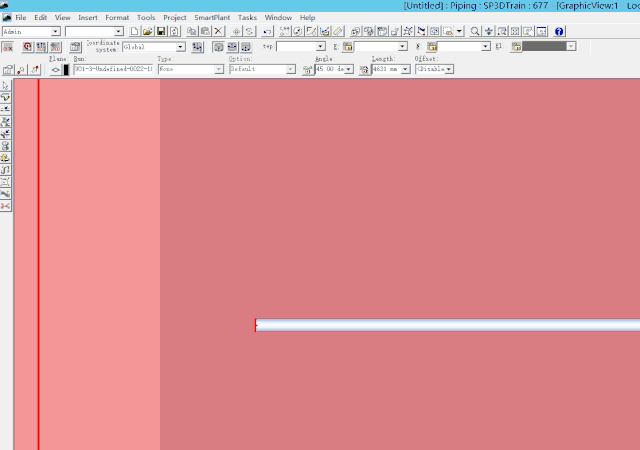Select the red arrows bottom sidebar tool
The width and height of the screenshot is (640, 450).
click(x=6, y=206)
